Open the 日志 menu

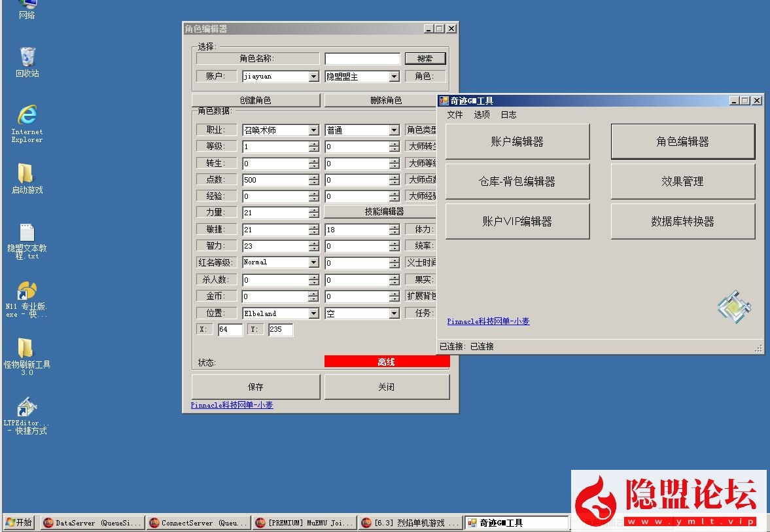(508, 115)
